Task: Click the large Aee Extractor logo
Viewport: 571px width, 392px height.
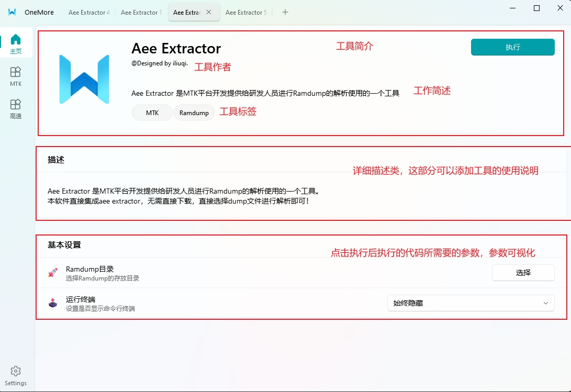Action: click(84, 79)
